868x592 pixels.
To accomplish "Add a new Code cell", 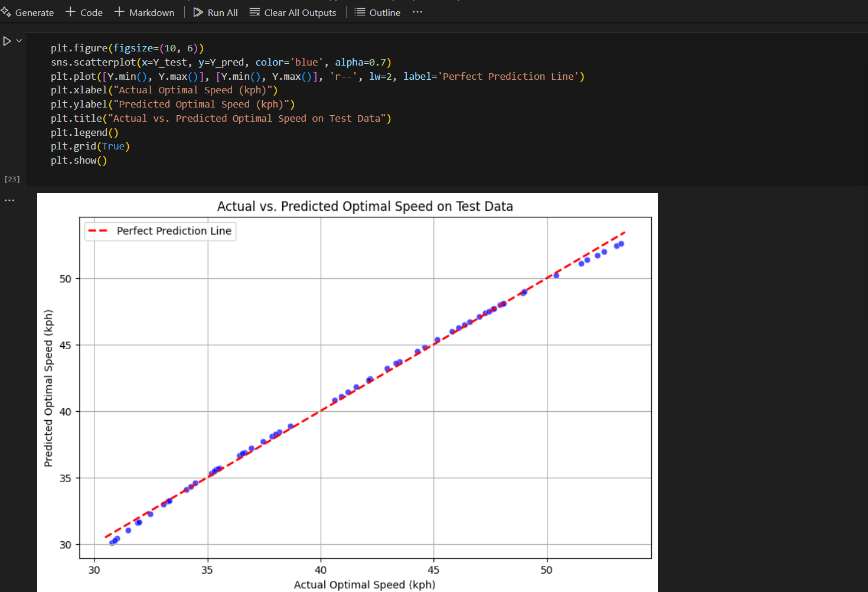I will tap(84, 12).
